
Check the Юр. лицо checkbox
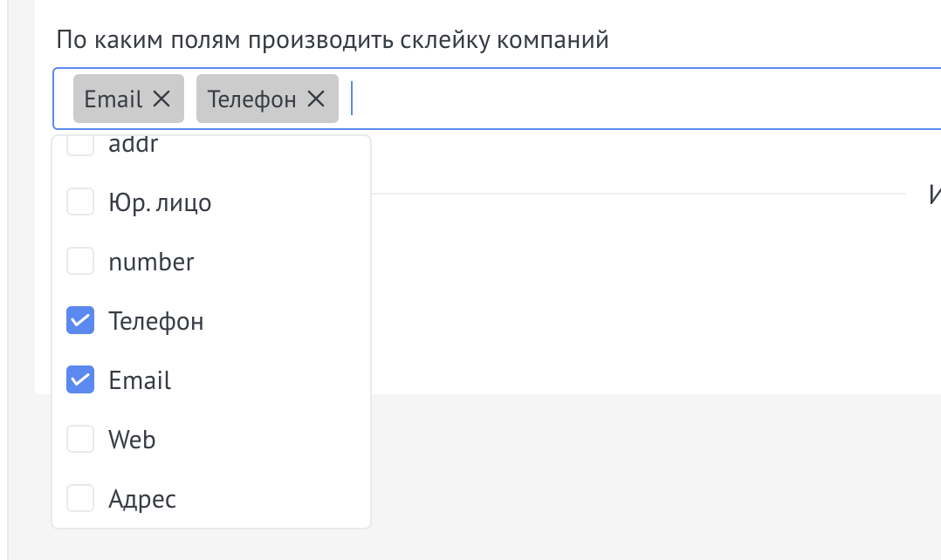tap(80, 203)
